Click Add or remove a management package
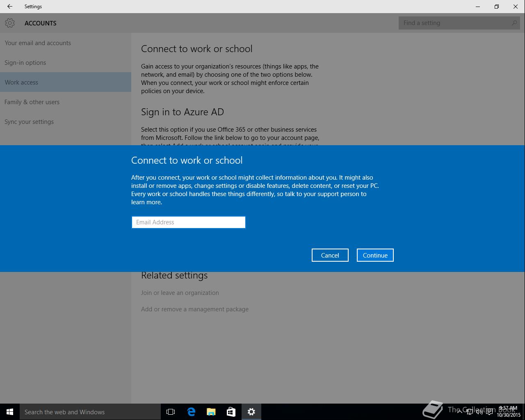The image size is (525, 420). tap(195, 309)
